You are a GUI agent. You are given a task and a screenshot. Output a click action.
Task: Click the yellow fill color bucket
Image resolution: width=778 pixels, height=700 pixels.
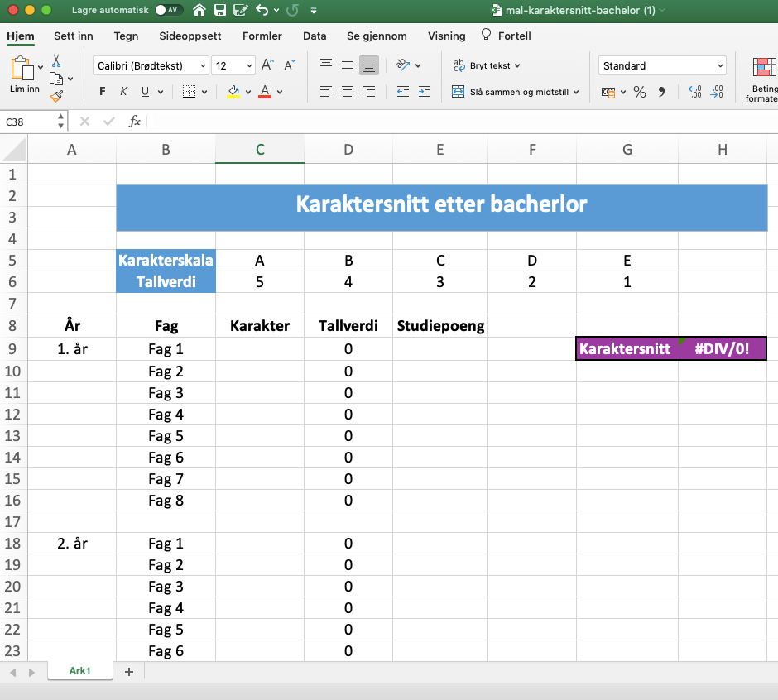pyautogui.click(x=233, y=92)
